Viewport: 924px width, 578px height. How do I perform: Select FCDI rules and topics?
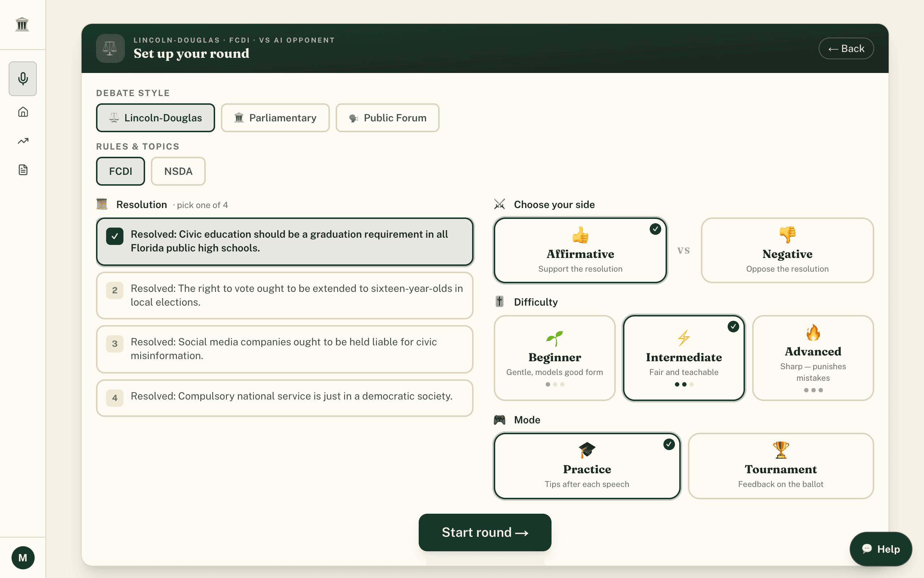point(120,171)
